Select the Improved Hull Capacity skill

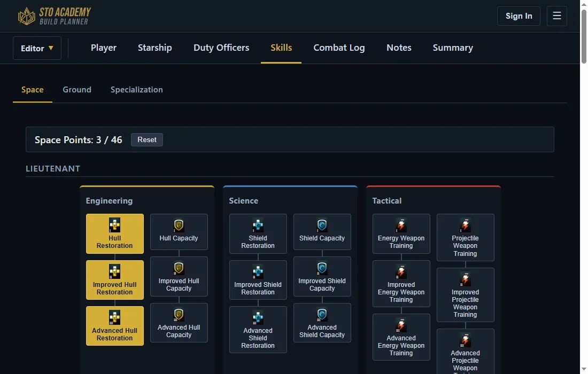pyautogui.click(x=179, y=277)
